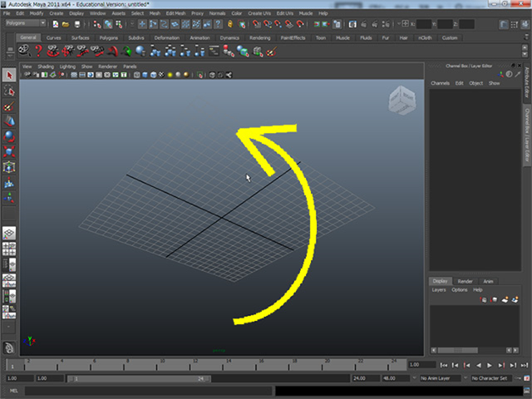
Task: Open the Channels menu in Channel Box
Action: tap(440, 83)
